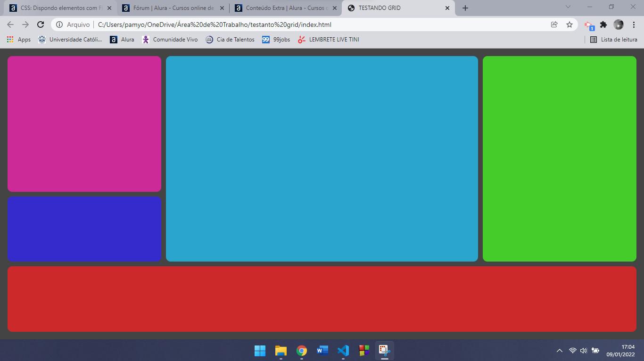This screenshot has height=361, width=644.
Task: Switch to CSS: Dispondo elementos tab
Action: pos(59,8)
